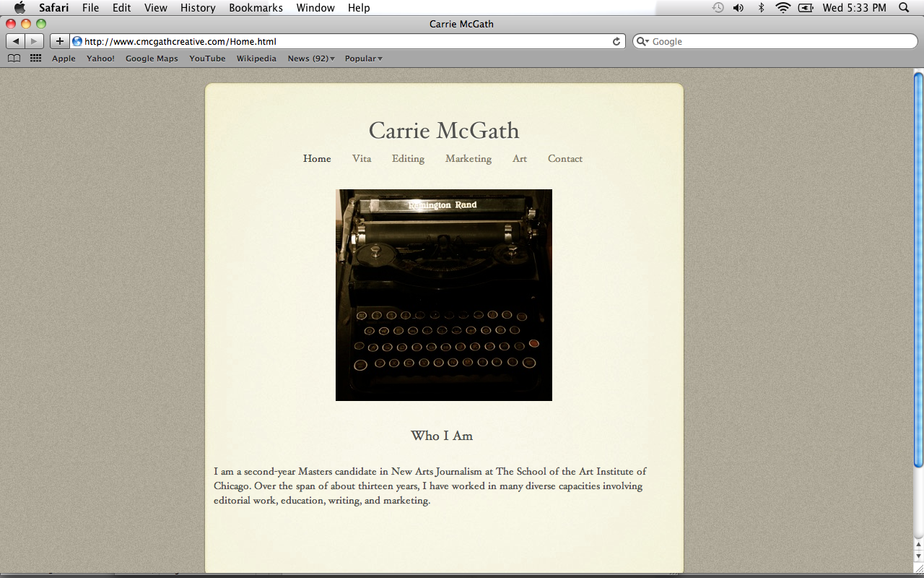The width and height of the screenshot is (924, 578).
Task: Click the URL address field
Action: pyautogui.click(x=346, y=41)
